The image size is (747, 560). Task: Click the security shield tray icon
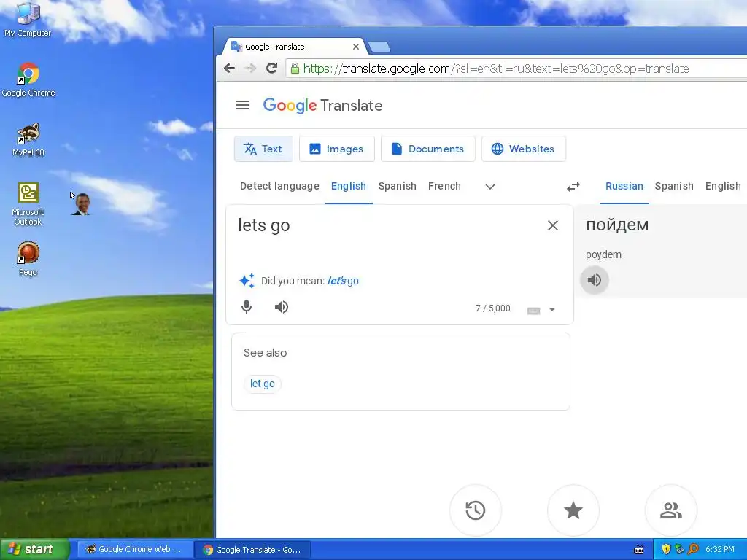click(x=666, y=550)
